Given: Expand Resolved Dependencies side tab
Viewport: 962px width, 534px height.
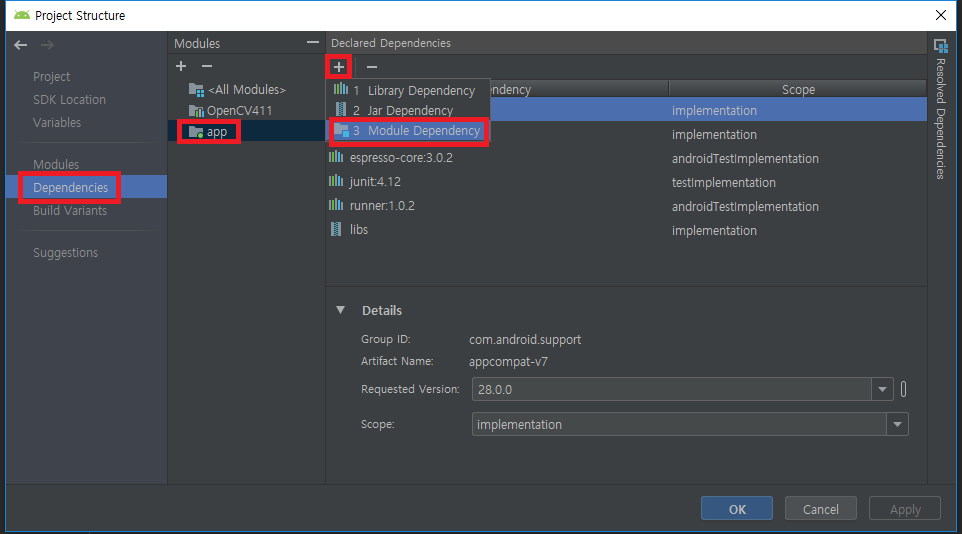Looking at the screenshot, I should coord(941,118).
